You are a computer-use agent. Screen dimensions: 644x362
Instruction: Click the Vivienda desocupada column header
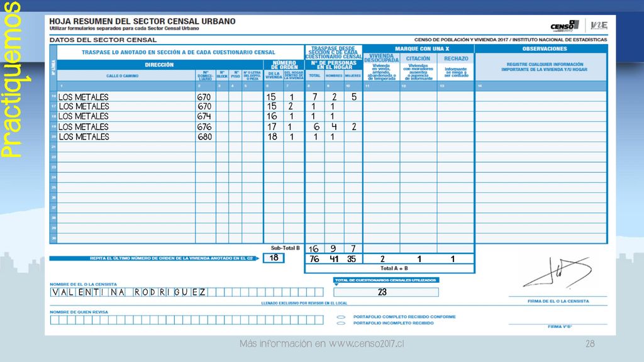pos(382,58)
